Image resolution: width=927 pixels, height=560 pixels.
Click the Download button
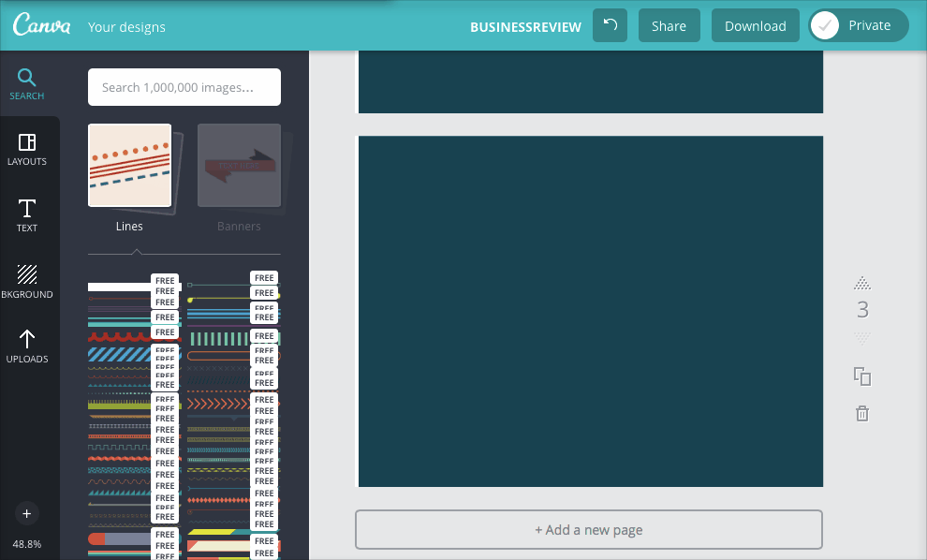point(755,26)
